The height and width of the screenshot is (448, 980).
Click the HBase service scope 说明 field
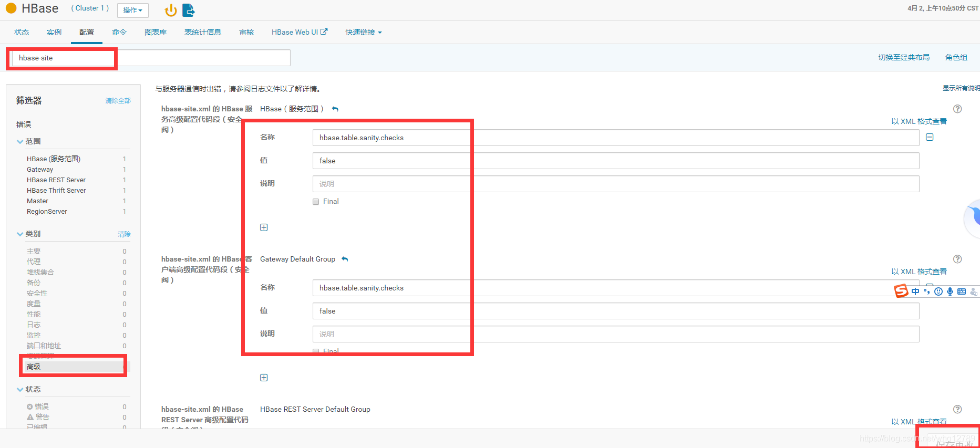tap(616, 184)
